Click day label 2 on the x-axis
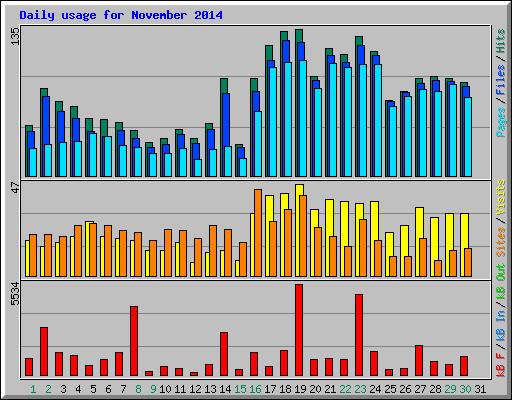512x400 pixels. click(48, 389)
